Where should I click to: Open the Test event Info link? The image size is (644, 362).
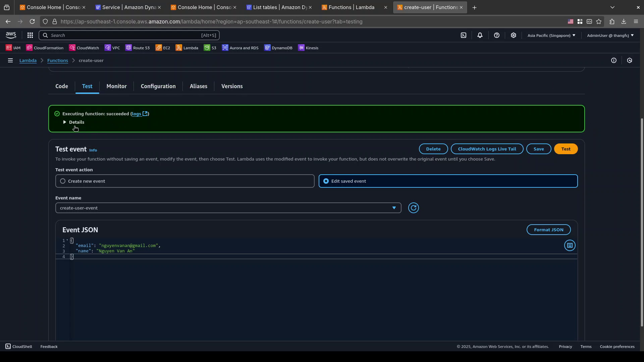(x=93, y=150)
